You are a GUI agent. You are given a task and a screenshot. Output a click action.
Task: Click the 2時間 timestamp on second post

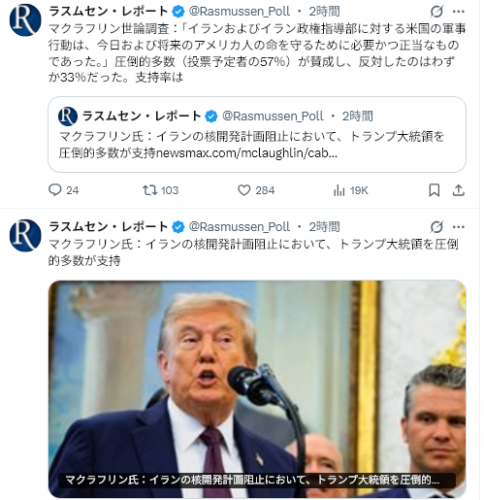pos(324,227)
